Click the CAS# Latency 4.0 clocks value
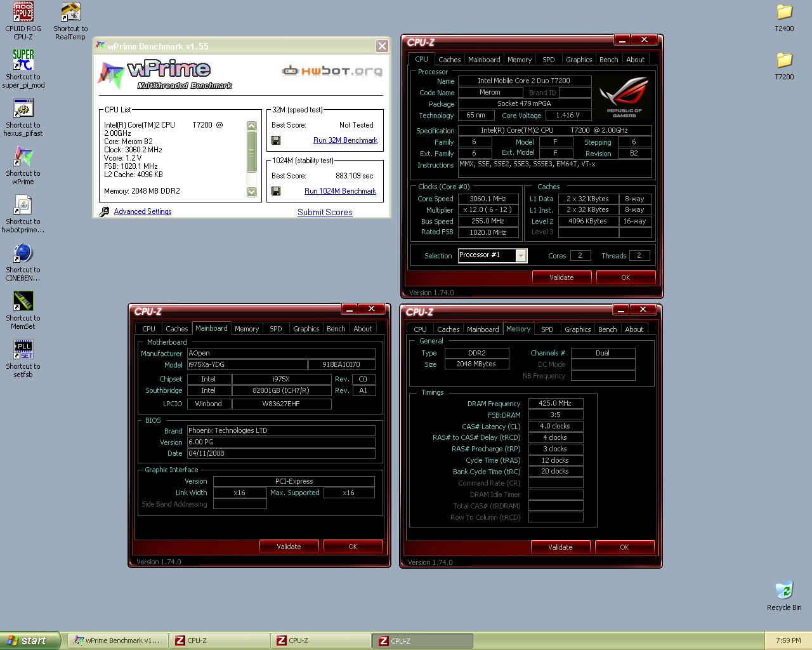 [x=555, y=426]
